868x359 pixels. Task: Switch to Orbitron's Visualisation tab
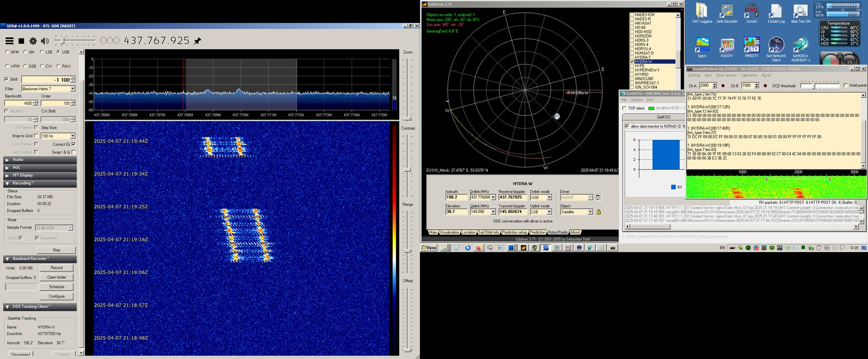pyautogui.click(x=449, y=232)
